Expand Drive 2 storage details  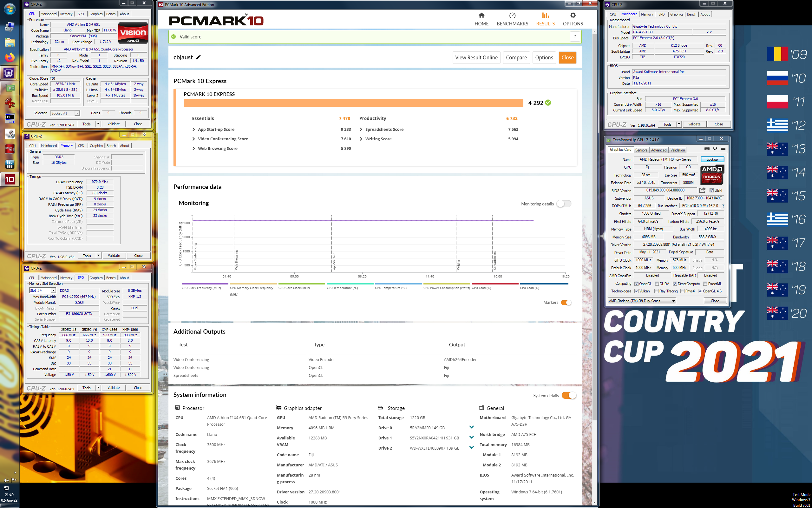(471, 447)
